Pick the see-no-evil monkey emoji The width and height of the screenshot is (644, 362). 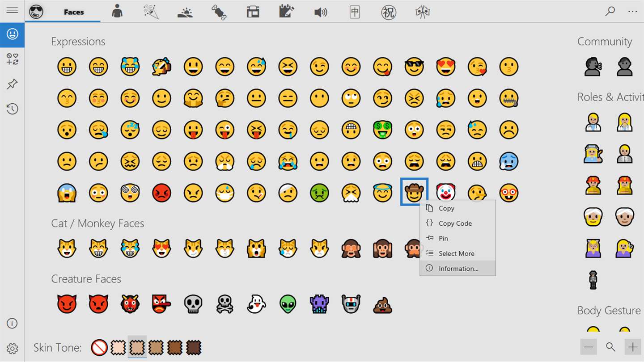tap(351, 248)
